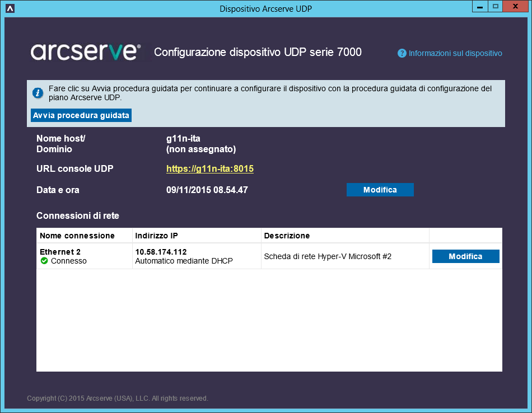Screen dimensions: 532x413
Task: Click the blue question mark help icon
Action: click(x=402, y=53)
